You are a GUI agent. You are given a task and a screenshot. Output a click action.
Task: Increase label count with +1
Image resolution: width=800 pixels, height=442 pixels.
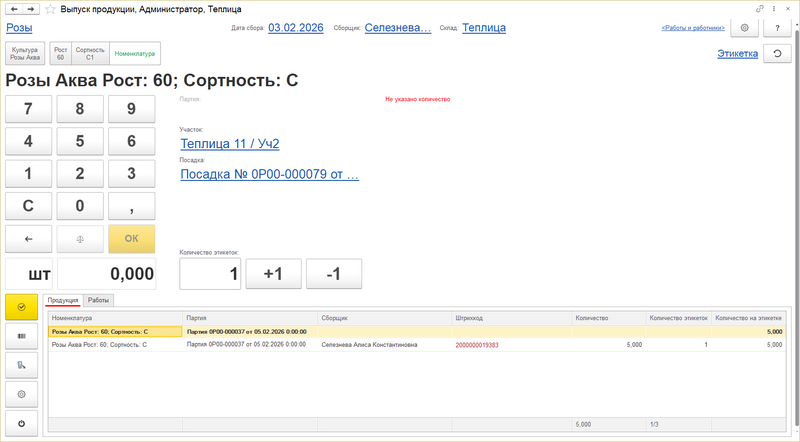(x=273, y=274)
